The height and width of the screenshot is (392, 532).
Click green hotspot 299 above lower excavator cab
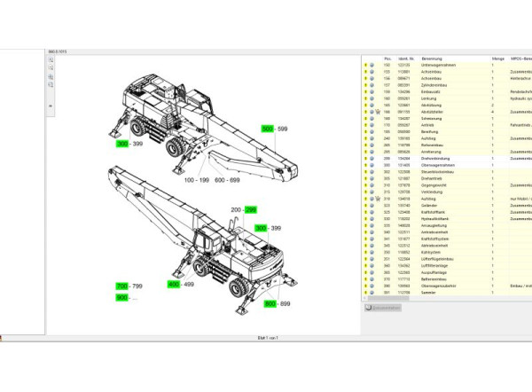coord(251,210)
